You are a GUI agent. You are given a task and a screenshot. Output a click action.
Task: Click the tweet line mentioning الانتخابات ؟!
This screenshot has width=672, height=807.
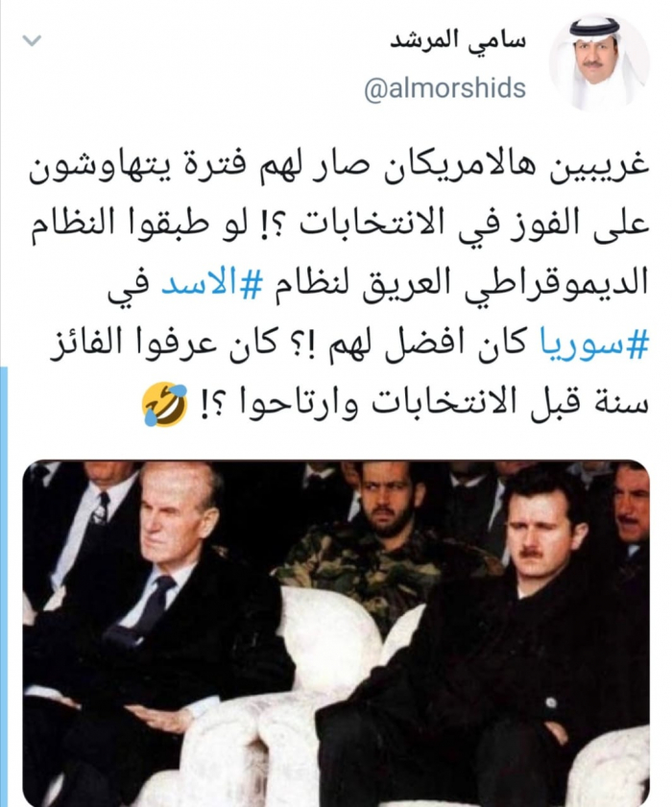338,225
